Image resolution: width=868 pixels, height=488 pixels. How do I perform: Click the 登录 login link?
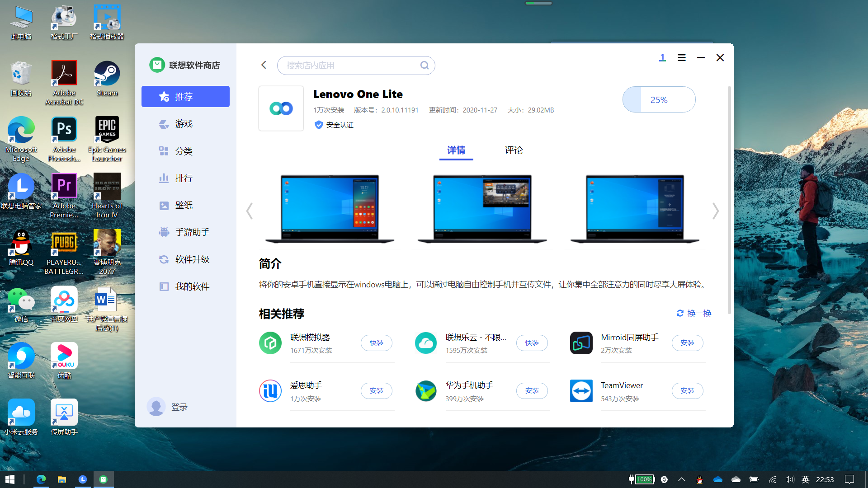179,407
